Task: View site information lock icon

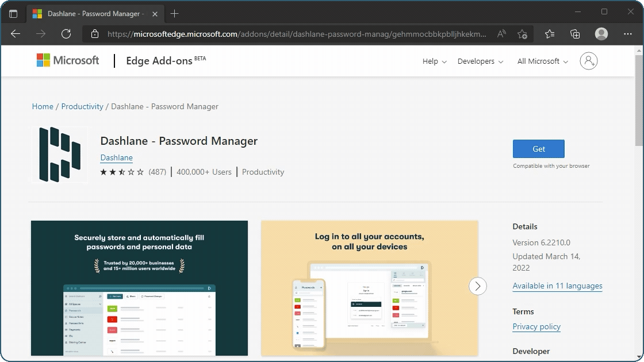Action: pyautogui.click(x=95, y=34)
